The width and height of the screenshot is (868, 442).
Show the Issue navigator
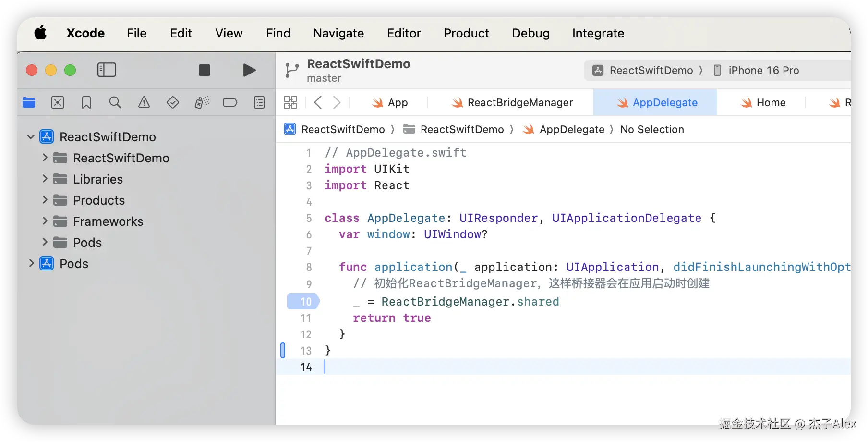(144, 102)
